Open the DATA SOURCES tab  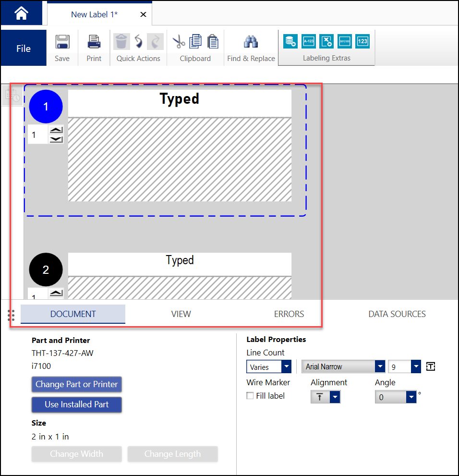[x=397, y=314]
